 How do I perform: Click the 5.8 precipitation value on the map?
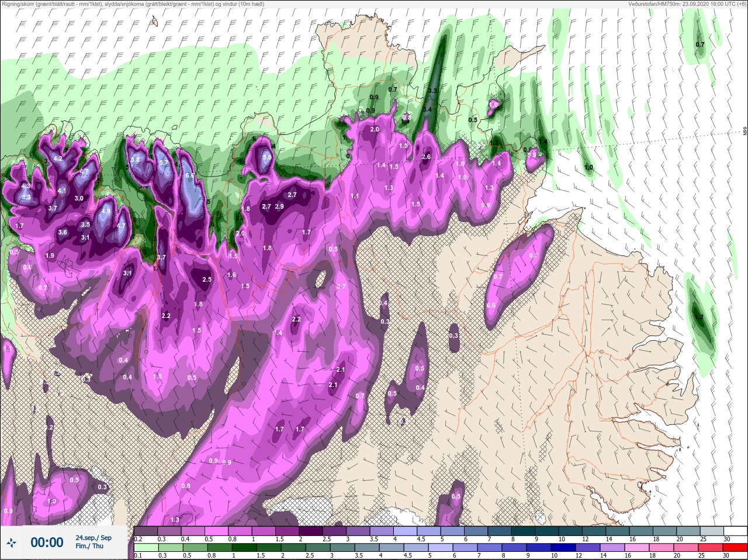136,160
